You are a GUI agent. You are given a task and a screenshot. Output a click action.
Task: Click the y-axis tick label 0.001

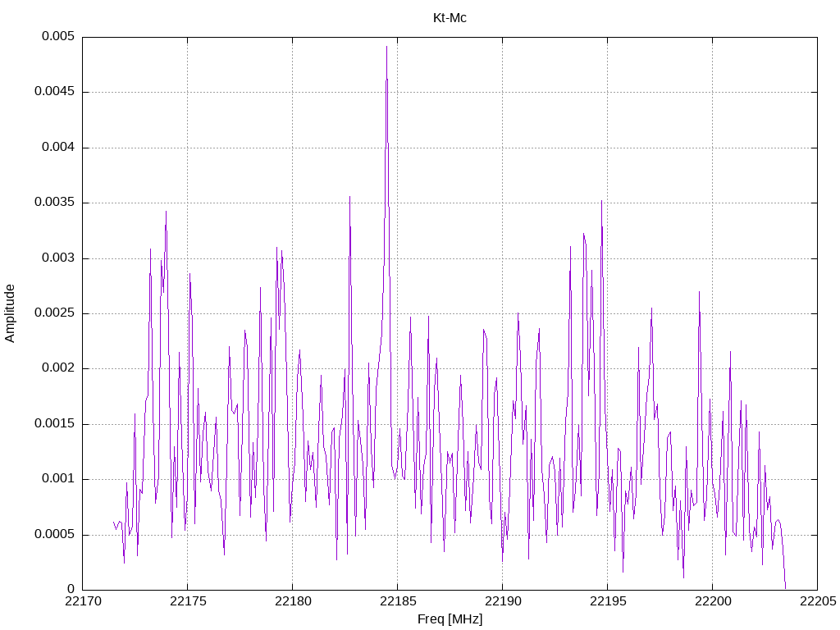[58, 479]
